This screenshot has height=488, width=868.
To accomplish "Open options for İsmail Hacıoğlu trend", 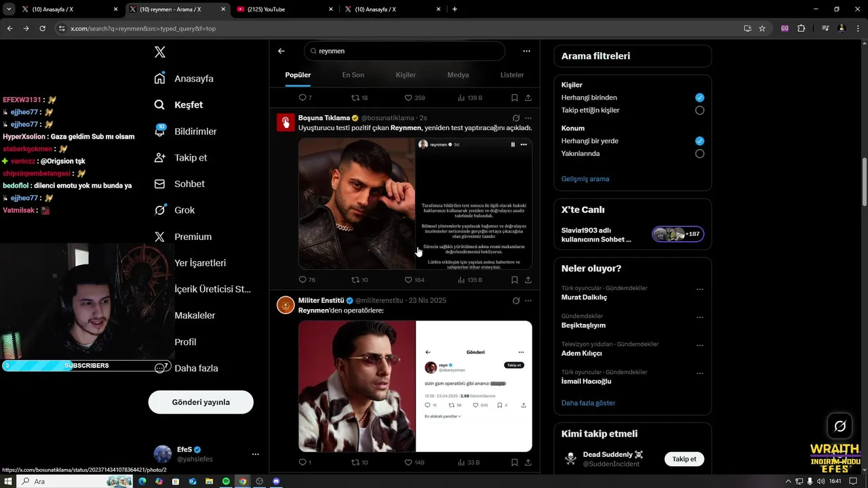I will pyautogui.click(x=700, y=373).
